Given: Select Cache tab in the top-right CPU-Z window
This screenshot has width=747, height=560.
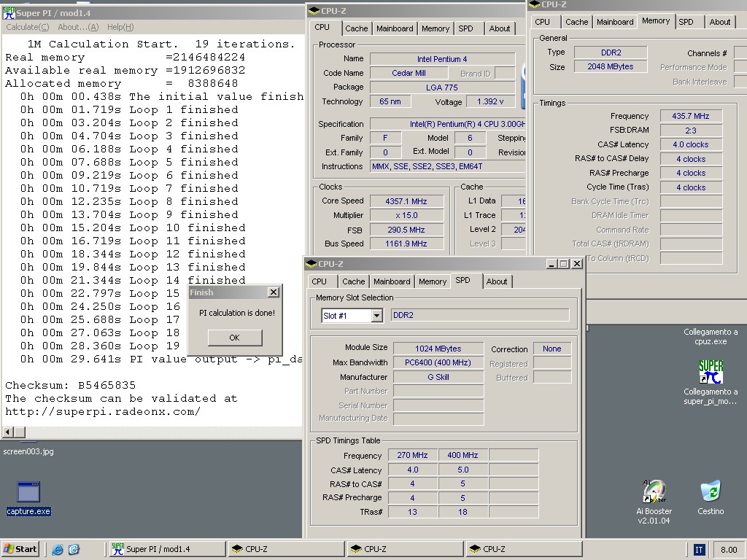Looking at the screenshot, I should point(576,22).
